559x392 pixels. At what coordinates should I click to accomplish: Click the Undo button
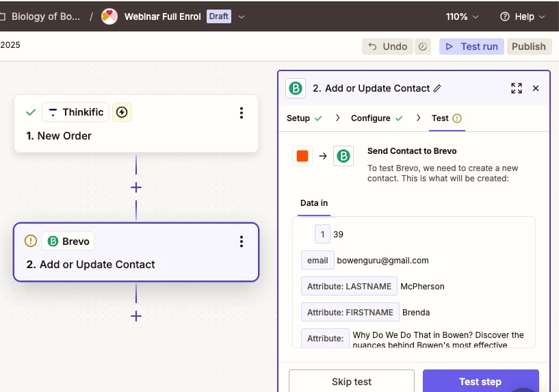coord(387,47)
